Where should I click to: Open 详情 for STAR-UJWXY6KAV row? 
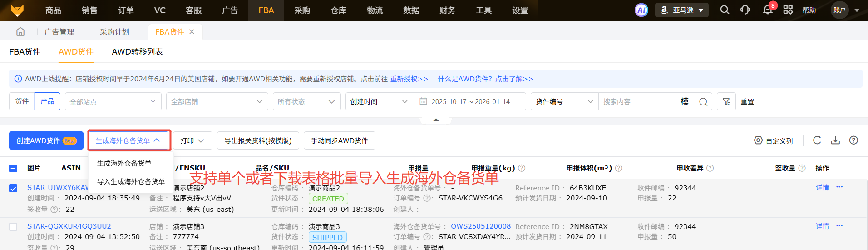coord(822,187)
